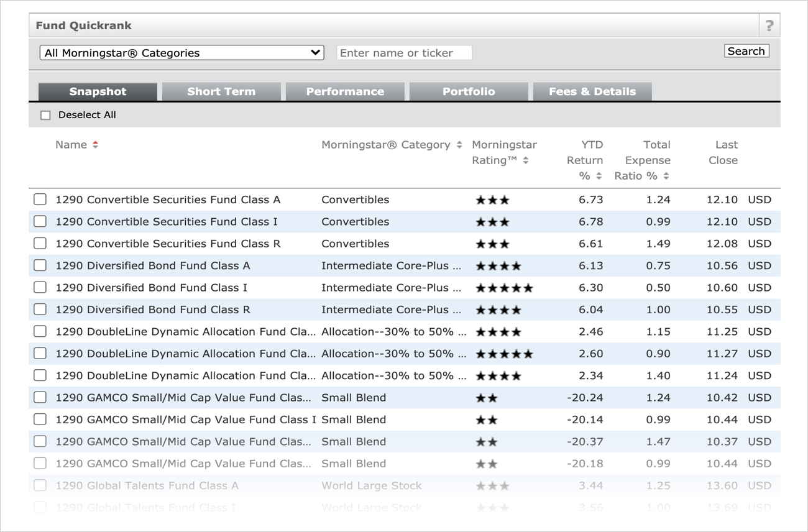Screen dimensions: 808x532
Task: Open 1290 Global Talents Fund Class A link
Action: (x=147, y=485)
